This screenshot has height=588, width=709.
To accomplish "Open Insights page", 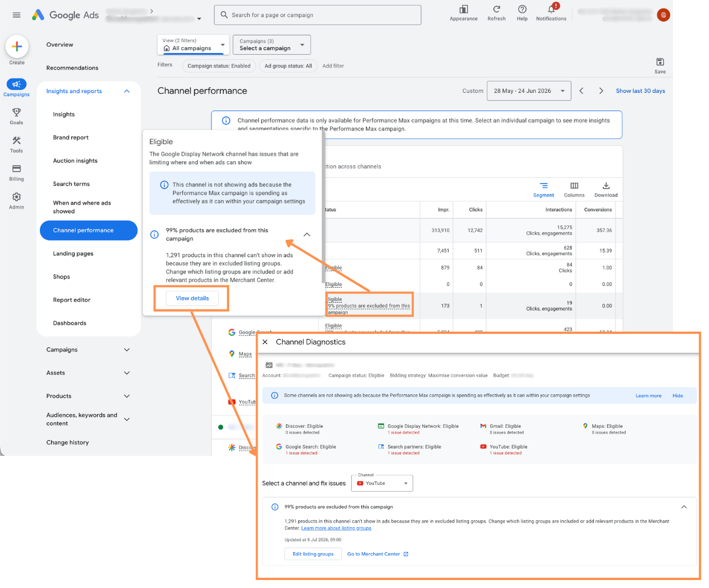I will click(x=64, y=115).
